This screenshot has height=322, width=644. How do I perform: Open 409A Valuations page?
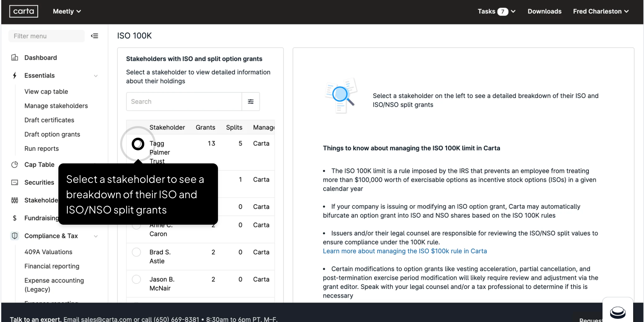[49, 252]
